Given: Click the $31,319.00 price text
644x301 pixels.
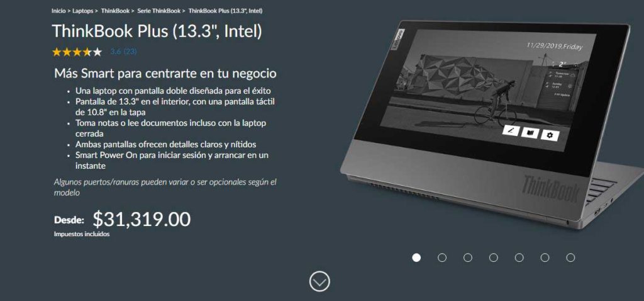Looking at the screenshot, I should 142,219.
